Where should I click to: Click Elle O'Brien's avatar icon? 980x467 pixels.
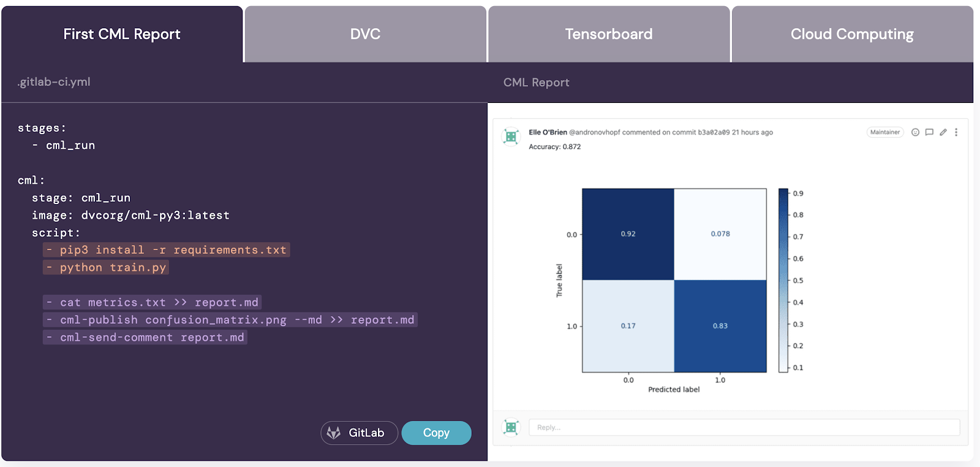click(511, 135)
